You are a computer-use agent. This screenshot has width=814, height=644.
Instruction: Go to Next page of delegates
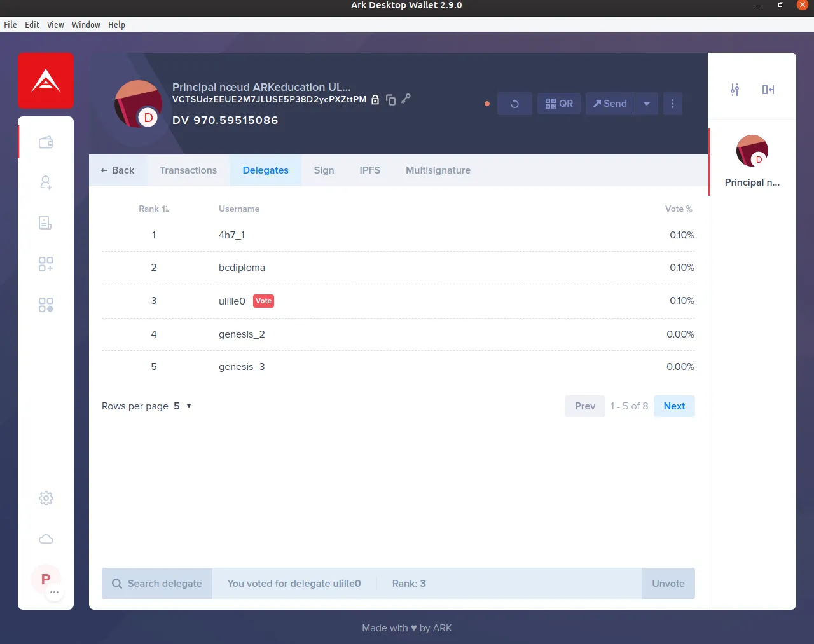pyautogui.click(x=674, y=406)
